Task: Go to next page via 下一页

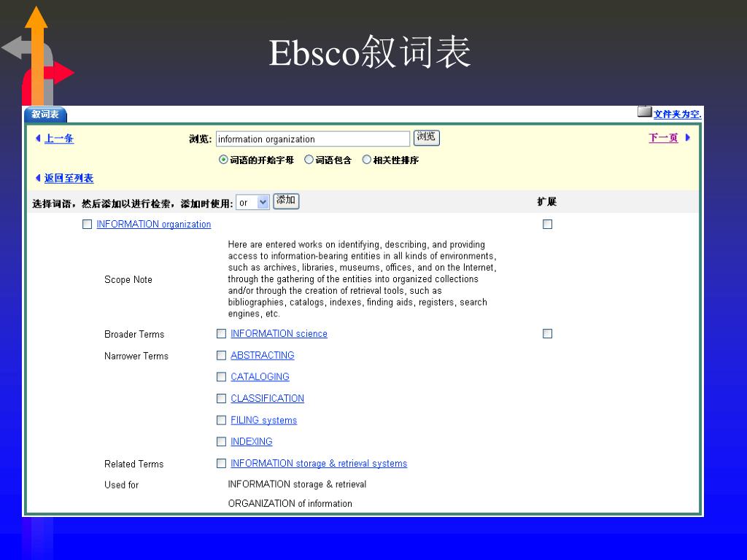Action: click(662, 138)
